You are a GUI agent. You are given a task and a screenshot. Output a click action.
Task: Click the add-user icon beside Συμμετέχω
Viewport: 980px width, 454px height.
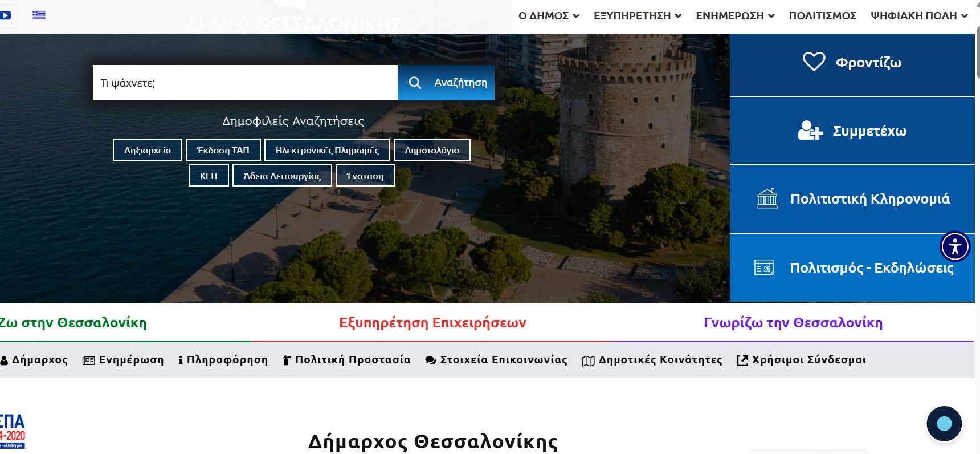coord(810,131)
